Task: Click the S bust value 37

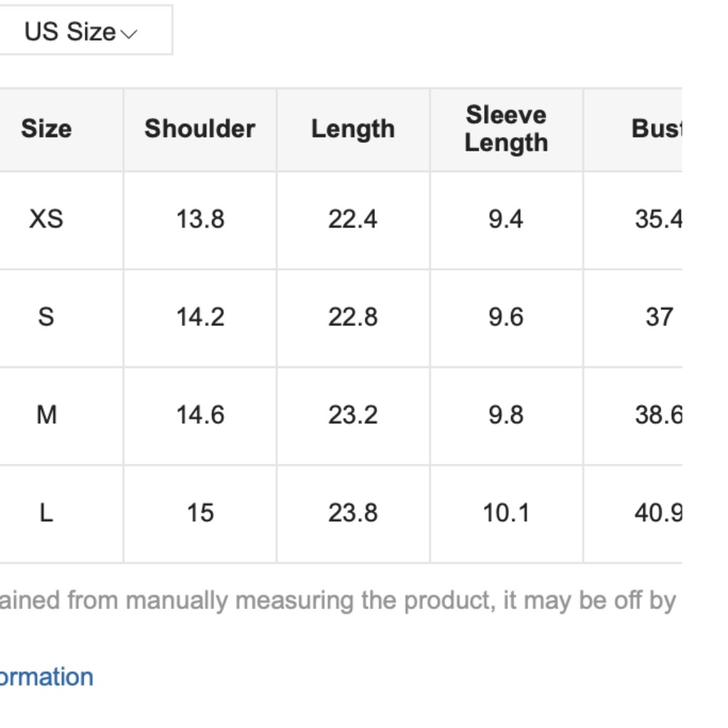Action: (x=659, y=317)
